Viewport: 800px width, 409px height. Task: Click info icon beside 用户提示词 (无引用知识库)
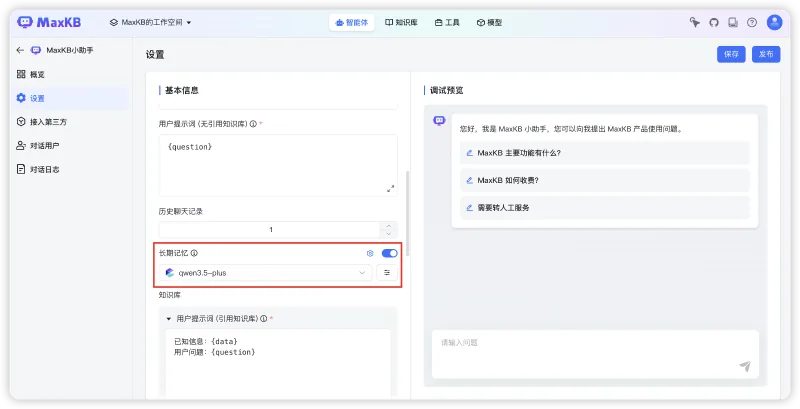coord(253,123)
